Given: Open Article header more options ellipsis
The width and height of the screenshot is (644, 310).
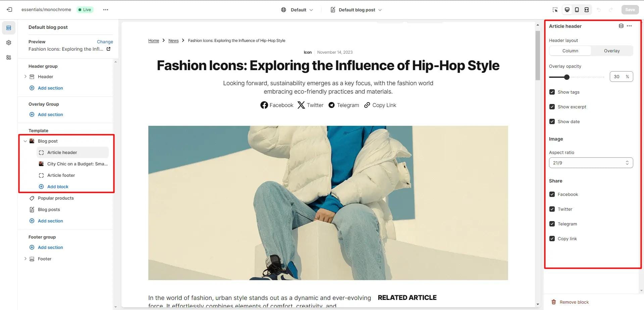Looking at the screenshot, I should tap(629, 26).
